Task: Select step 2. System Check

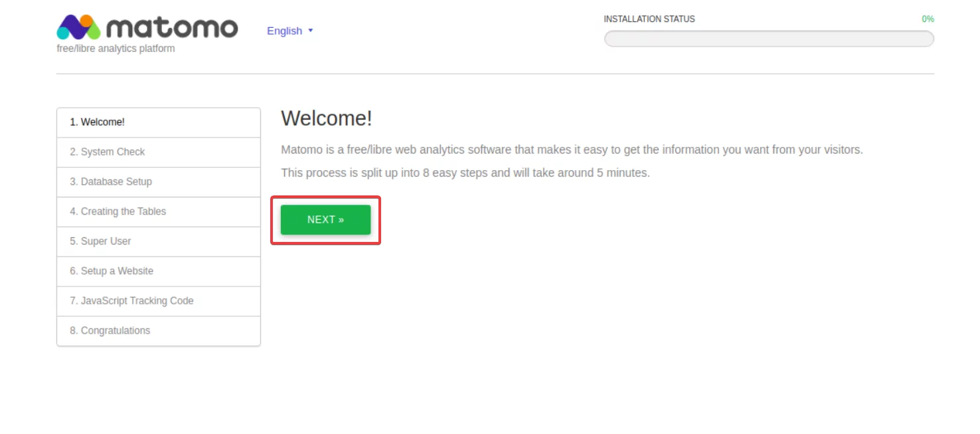Action: click(159, 152)
